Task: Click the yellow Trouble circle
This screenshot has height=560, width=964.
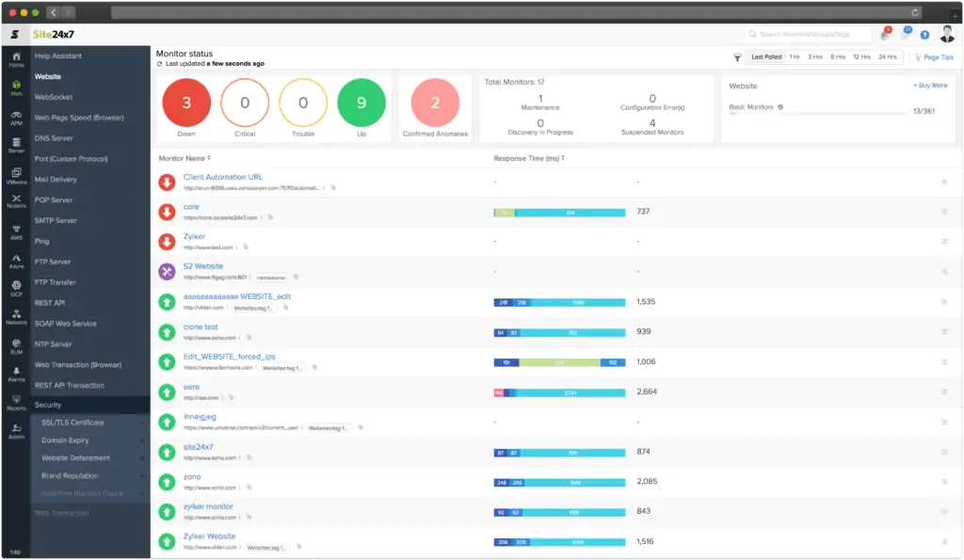Action: 303,103
